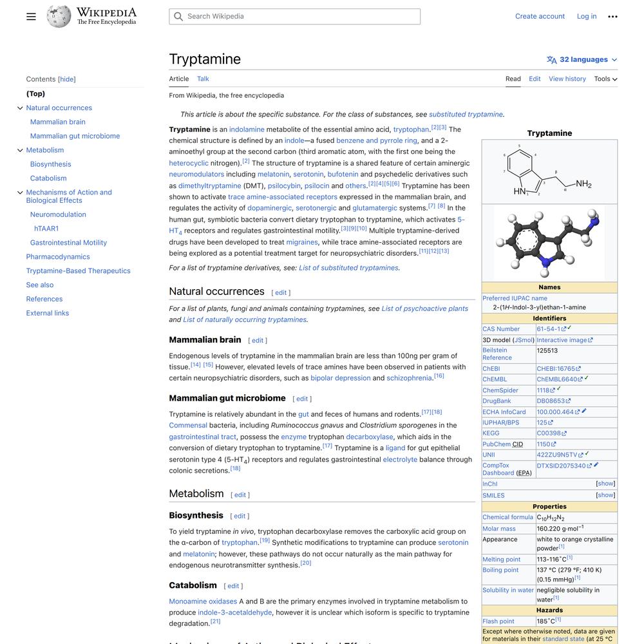Screen dimensions: 644x644
Task: Open the Tools dropdown menu
Action: pos(605,79)
